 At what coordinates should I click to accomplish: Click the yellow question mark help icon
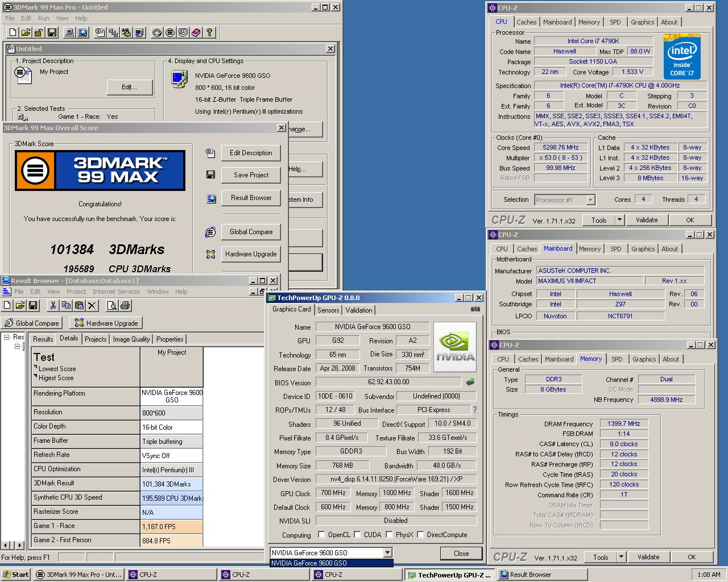[209, 32]
